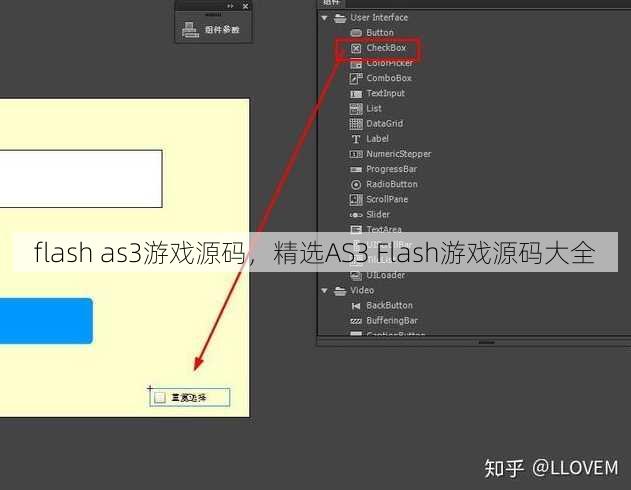631x490 pixels.
Task: Close the small floating component panel
Action: (245, 6)
